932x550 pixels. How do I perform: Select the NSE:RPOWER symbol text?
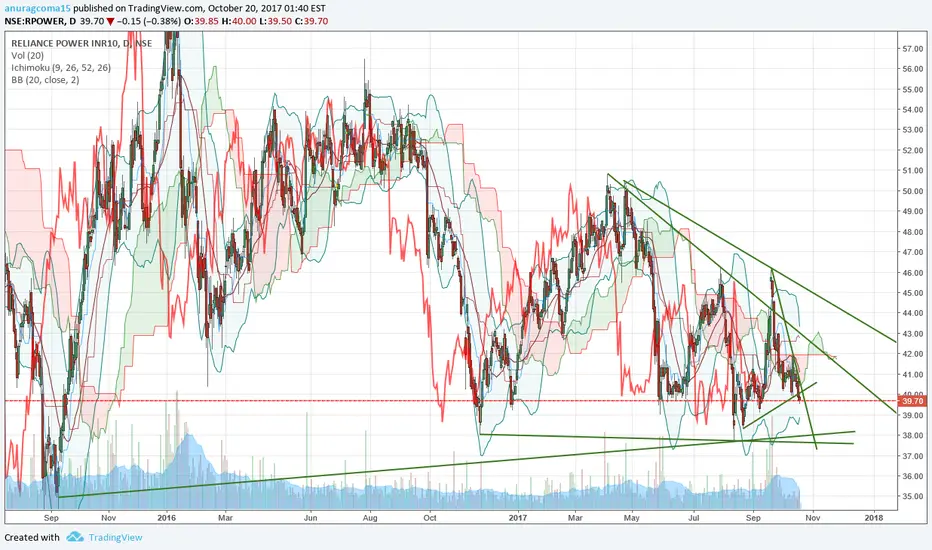click(34, 21)
